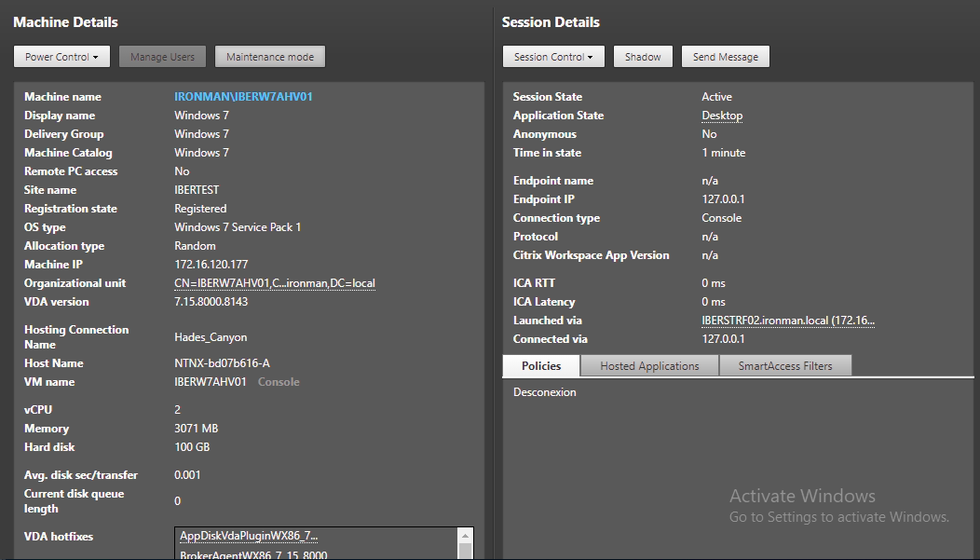
Task: Click the Session Details heading
Action: (x=551, y=22)
